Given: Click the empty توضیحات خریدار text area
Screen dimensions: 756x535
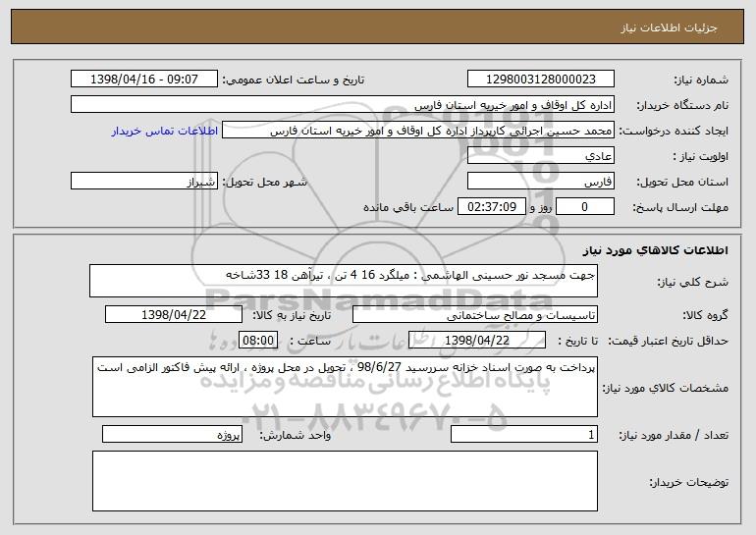Looking at the screenshot, I should (345, 481).
